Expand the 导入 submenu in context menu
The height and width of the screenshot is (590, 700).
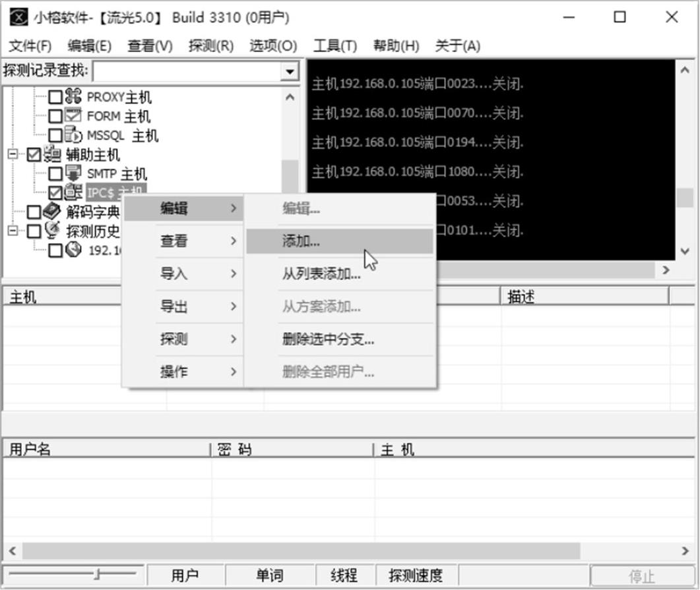pos(183,274)
